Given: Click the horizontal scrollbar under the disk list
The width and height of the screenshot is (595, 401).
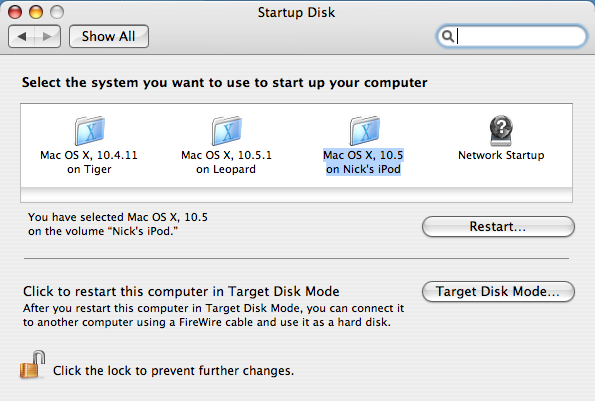Looking at the screenshot, I should click(296, 195).
